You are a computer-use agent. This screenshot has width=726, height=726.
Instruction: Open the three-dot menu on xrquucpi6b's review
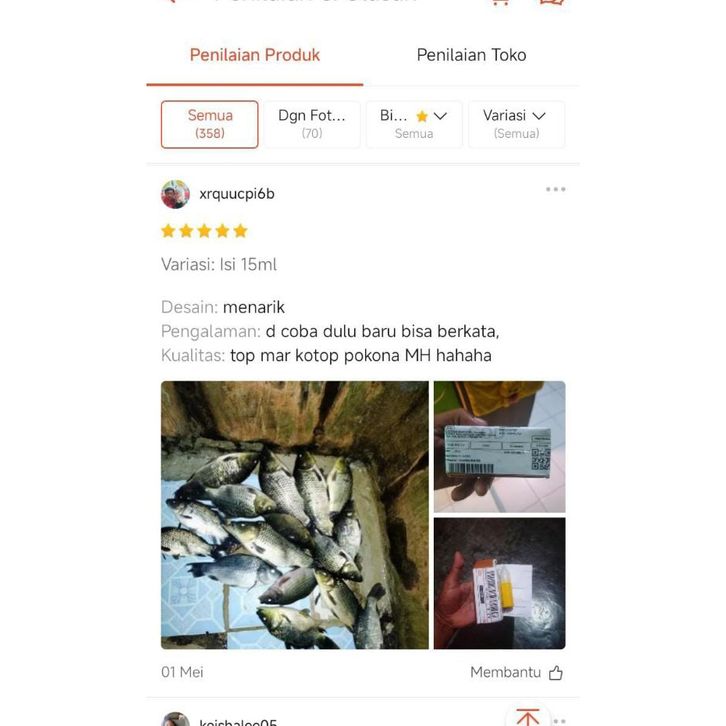[x=555, y=189]
